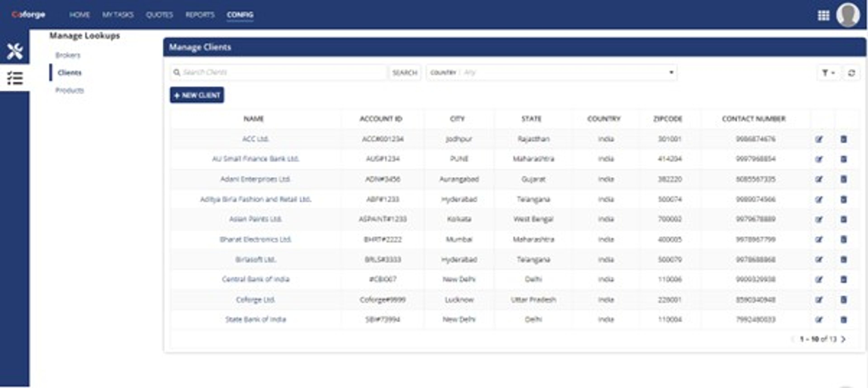Image resolution: width=868 pixels, height=388 pixels.
Task: Sort by the Name column header
Action: pos(254,119)
